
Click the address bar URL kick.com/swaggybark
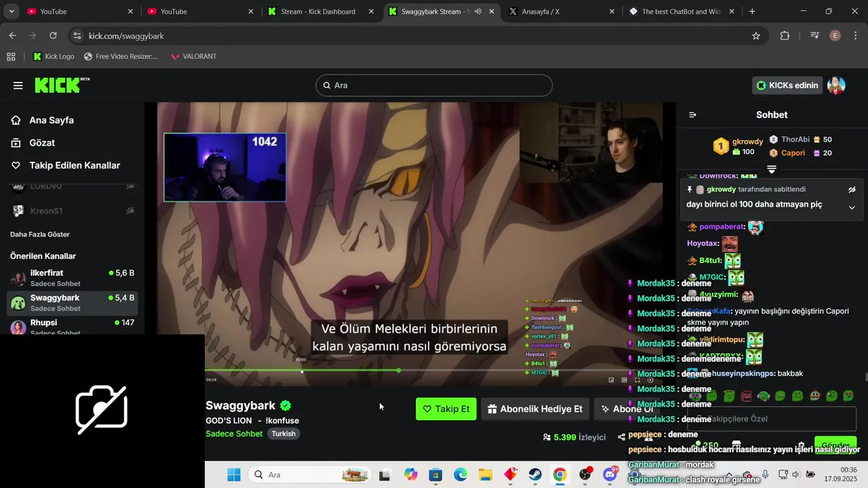(x=126, y=36)
